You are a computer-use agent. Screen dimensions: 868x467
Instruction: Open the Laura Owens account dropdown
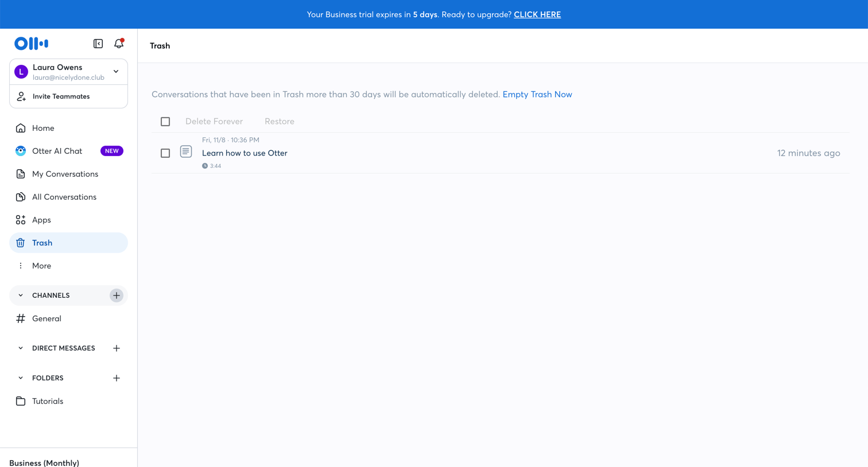(116, 72)
